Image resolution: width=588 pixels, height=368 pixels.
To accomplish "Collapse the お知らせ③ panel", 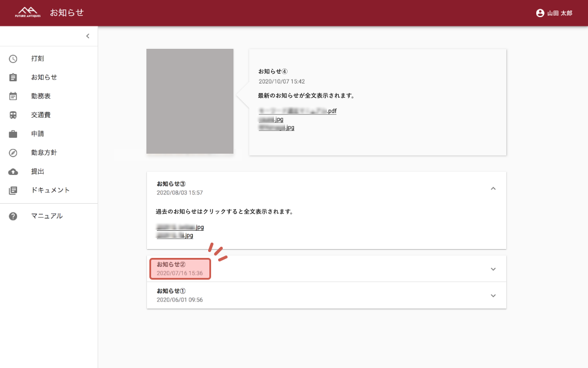I will (493, 188).
